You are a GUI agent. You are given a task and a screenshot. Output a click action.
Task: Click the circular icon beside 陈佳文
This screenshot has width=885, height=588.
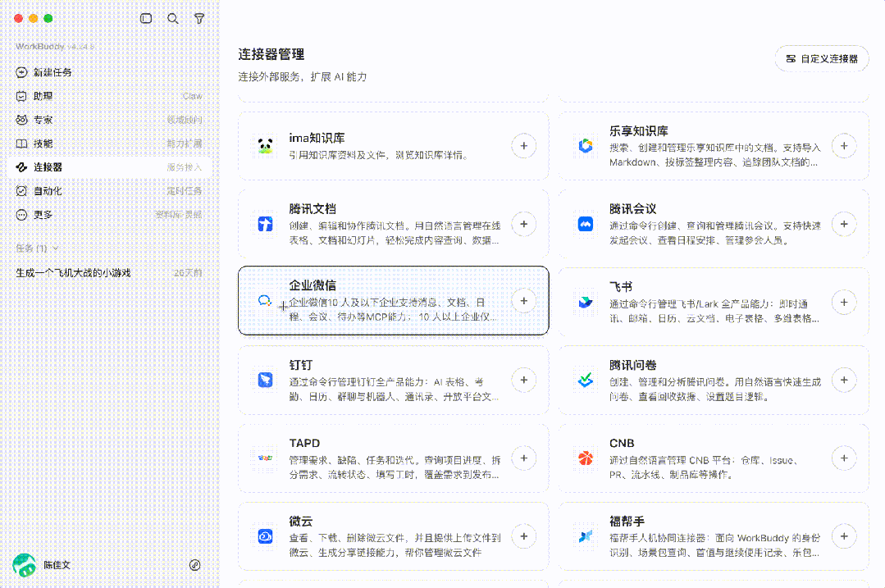194,565
